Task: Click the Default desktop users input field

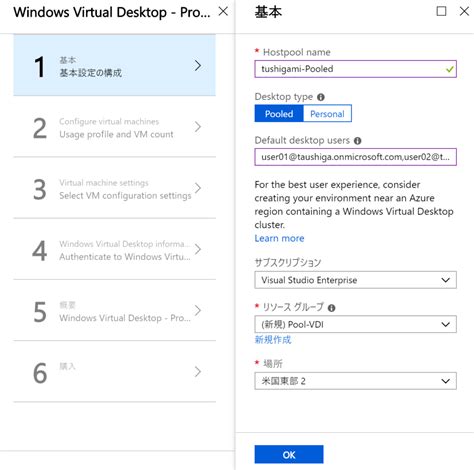Action: click(x=355, y=157)
